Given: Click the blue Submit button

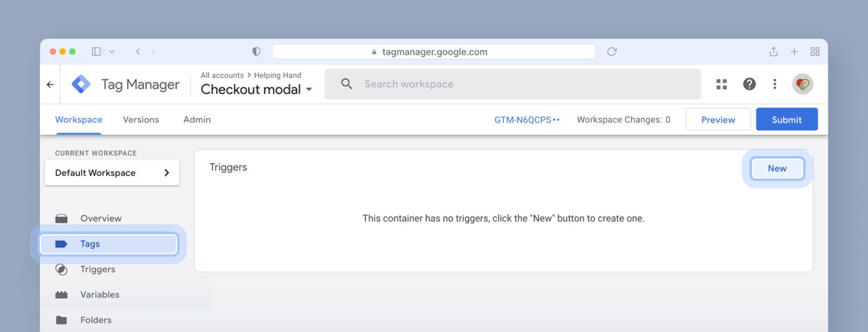Looking at the screenshot, I should point(787,120).
